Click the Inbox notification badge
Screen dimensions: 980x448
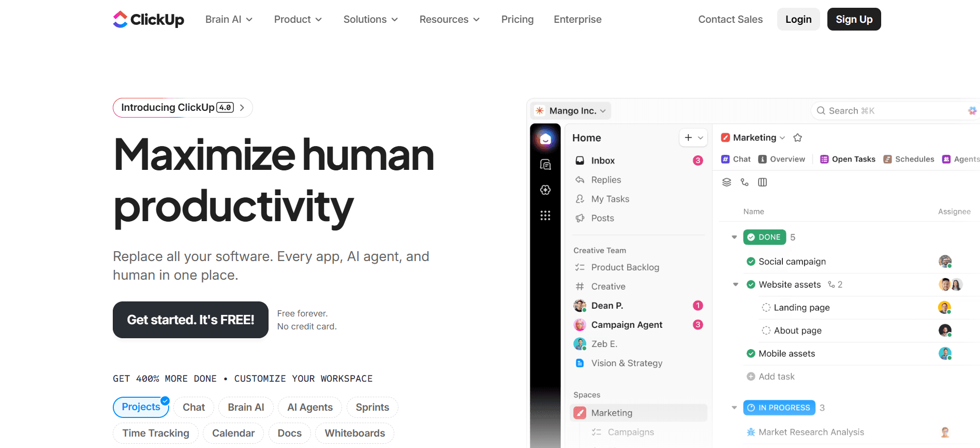pyautogui.click(x=698, y=161)
